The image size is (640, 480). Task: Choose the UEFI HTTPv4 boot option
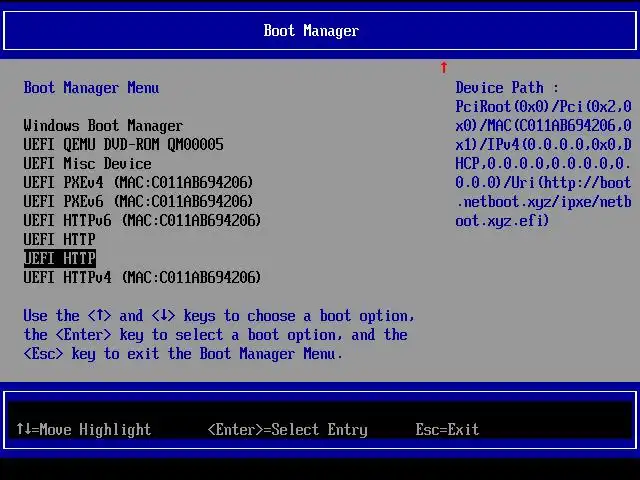(x=142, y=278)
